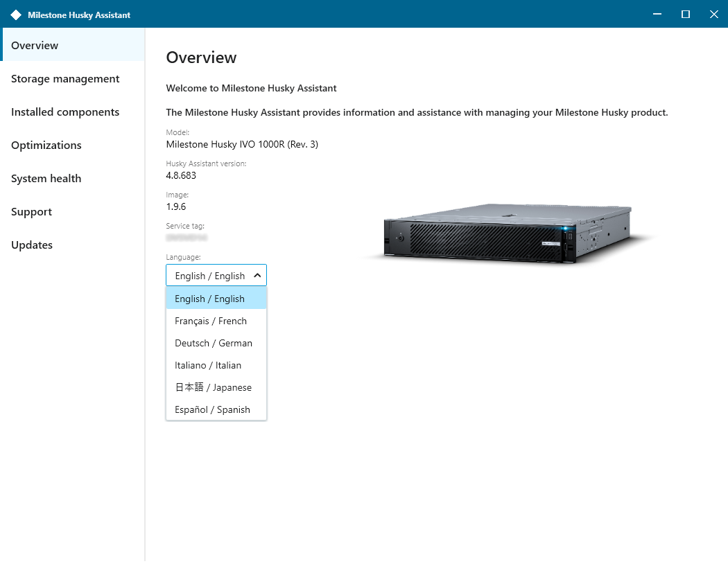
Task: Choose 日本語 / Japanese language
Action: (x=216, y=387)
